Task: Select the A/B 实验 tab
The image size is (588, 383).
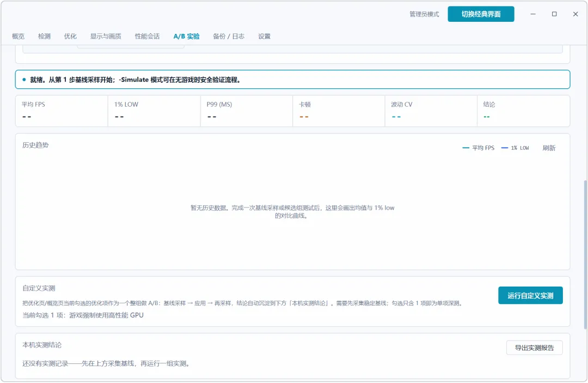Action: coord(186,37)
